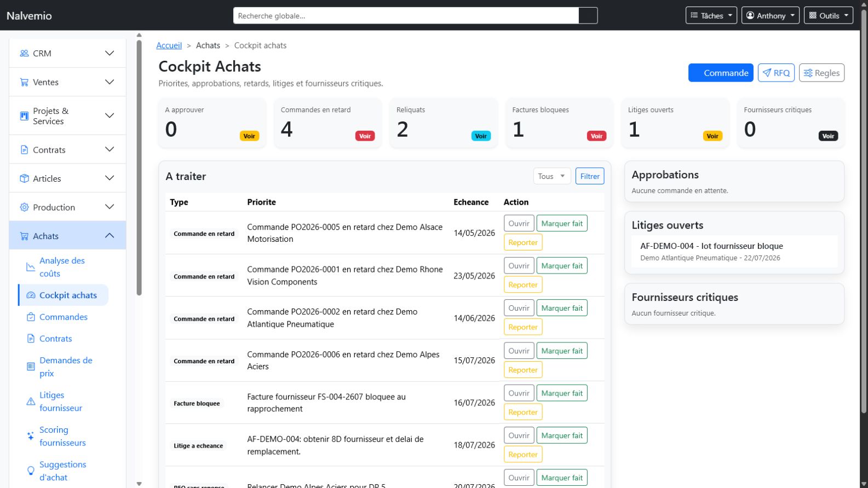
Task: Click Marquer fait for PO2026-0006 row
Action: tap(562, 351)
